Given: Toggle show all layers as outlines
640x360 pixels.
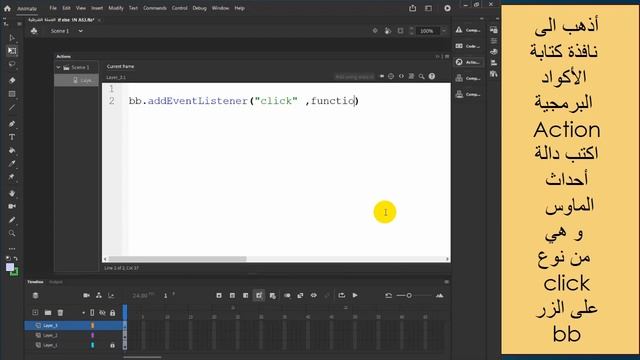Looking at the screenshot, I should (92, 313).
